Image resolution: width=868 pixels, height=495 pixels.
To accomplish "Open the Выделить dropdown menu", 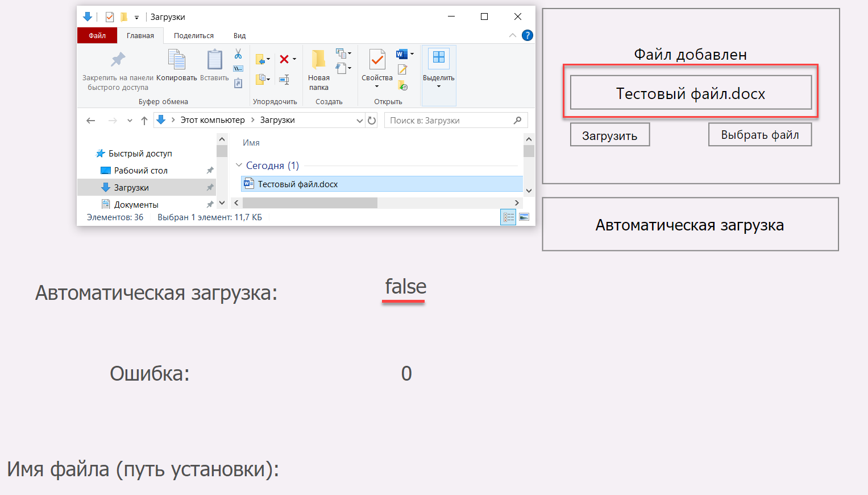I will coord(438,85).
